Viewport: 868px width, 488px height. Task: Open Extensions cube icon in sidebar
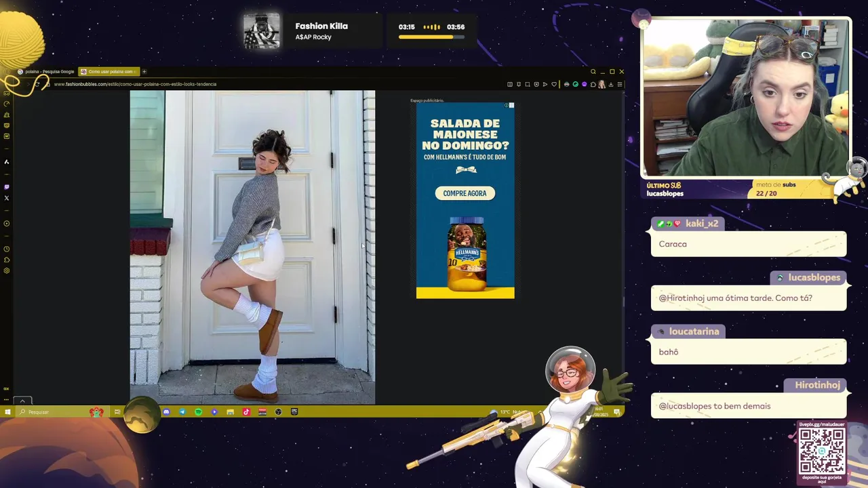pos(6,260)
